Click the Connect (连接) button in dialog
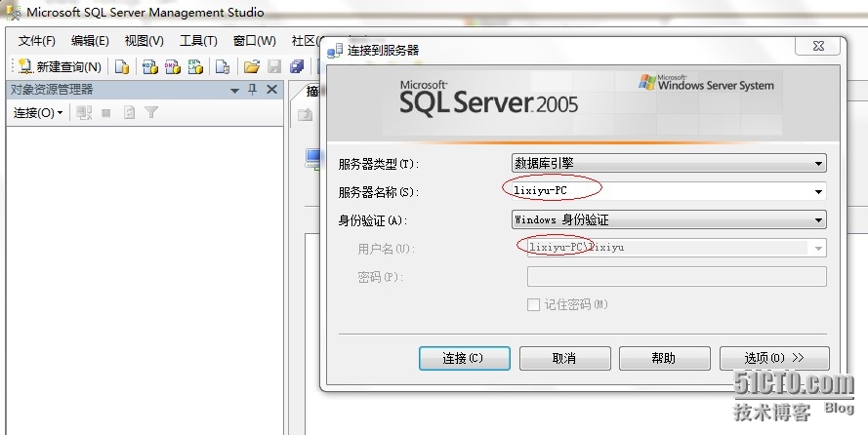The height and width of the screenshot is (435, 868). click(465, 358)
